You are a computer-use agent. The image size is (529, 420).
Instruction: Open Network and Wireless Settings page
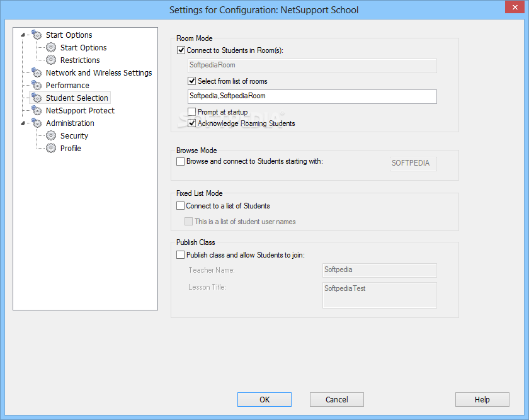(99, 72)
